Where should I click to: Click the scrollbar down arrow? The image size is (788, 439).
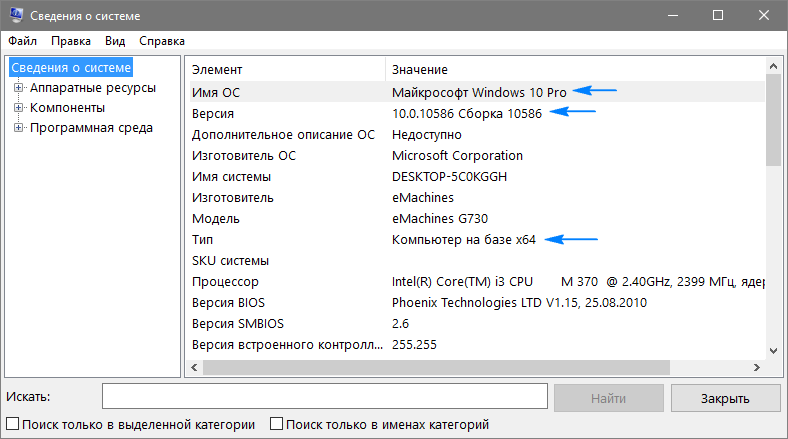click(x=773, y=351)
